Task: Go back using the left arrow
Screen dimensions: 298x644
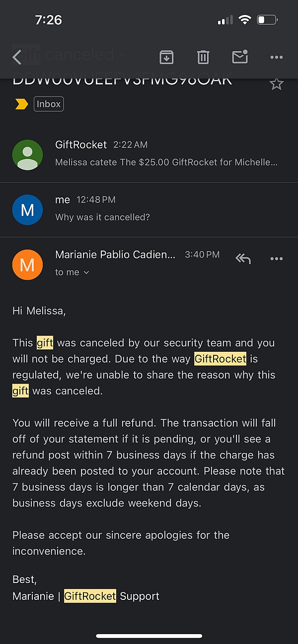Action: [17, 57]
